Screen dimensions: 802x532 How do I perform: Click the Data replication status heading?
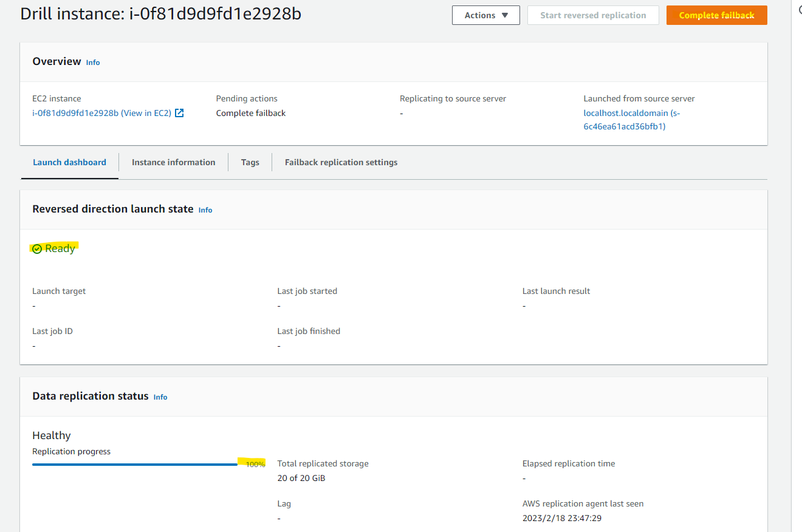(x=91, y=396)
